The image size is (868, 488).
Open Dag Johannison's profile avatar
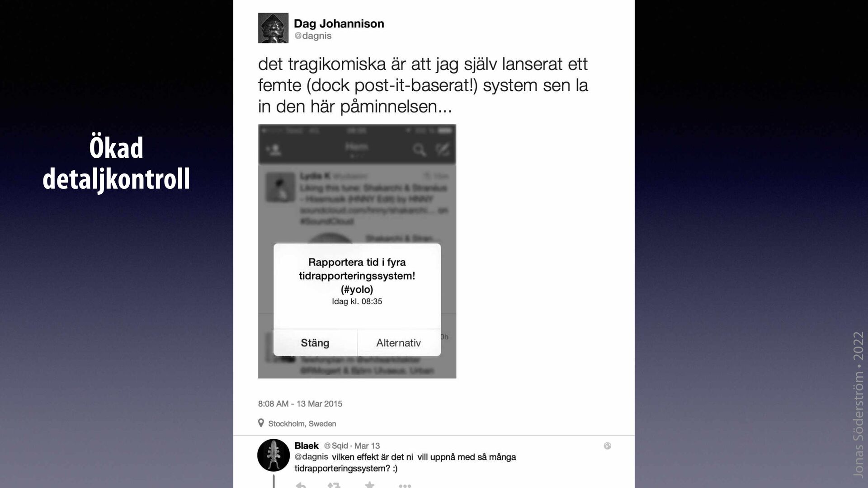[273, 28]
